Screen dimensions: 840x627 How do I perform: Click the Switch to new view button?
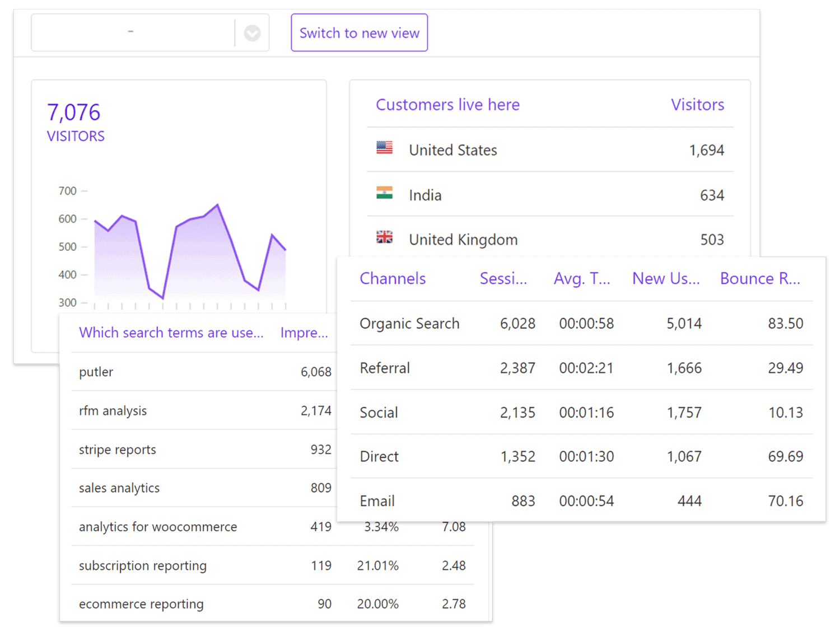point(359,33)
